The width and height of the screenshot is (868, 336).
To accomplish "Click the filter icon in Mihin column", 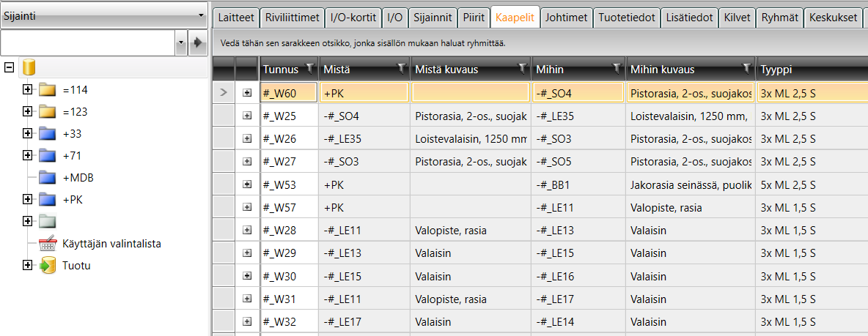I will tap(617, 69).
